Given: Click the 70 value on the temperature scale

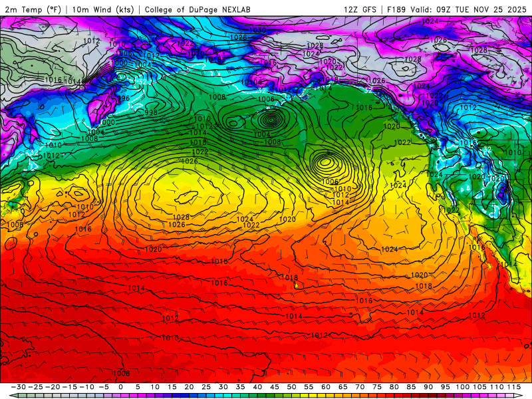Looking at the screenshot, I should pyautogui.click(x=360, y=387).
